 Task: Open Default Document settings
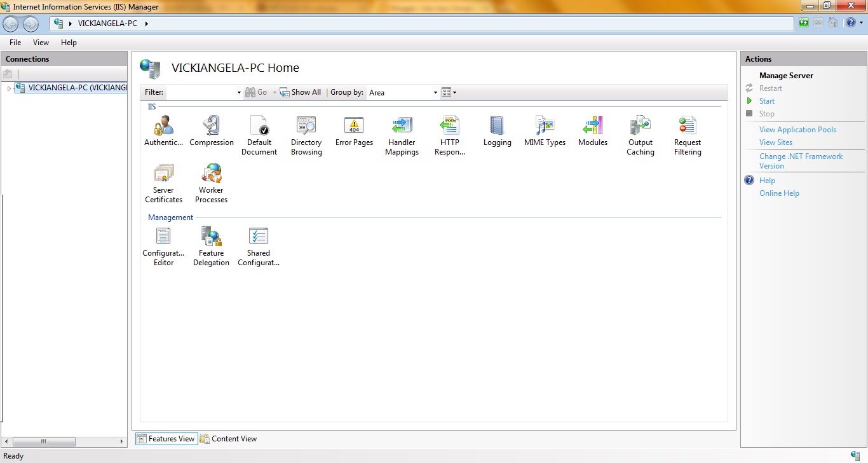(x=259, y=135)
